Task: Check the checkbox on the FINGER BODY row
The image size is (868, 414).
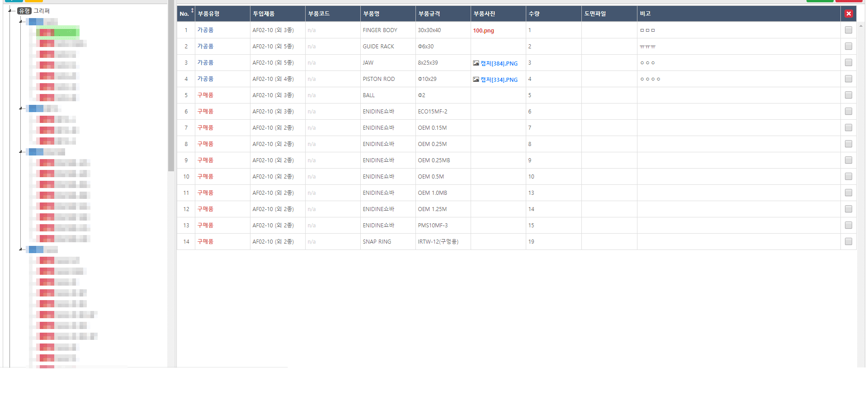Action: 848,30
